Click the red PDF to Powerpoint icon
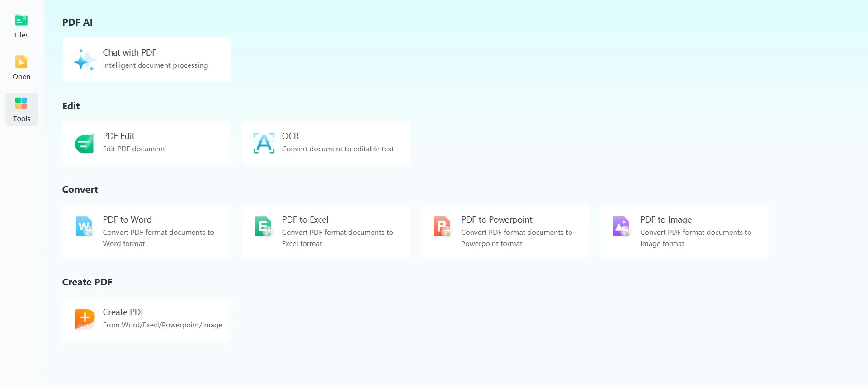The height and width of the screenshot is (387, 868). 443,226
